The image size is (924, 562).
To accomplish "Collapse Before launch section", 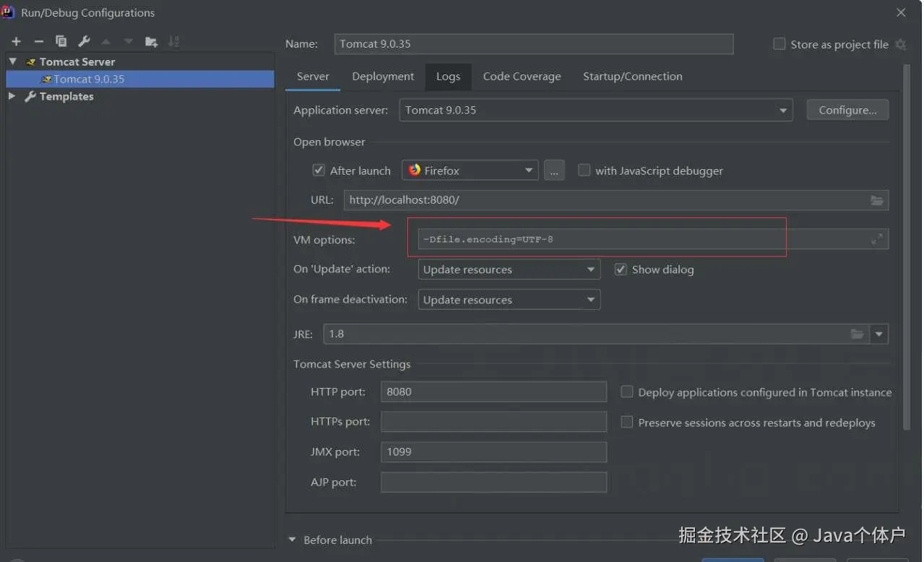I will coord(293,540).
